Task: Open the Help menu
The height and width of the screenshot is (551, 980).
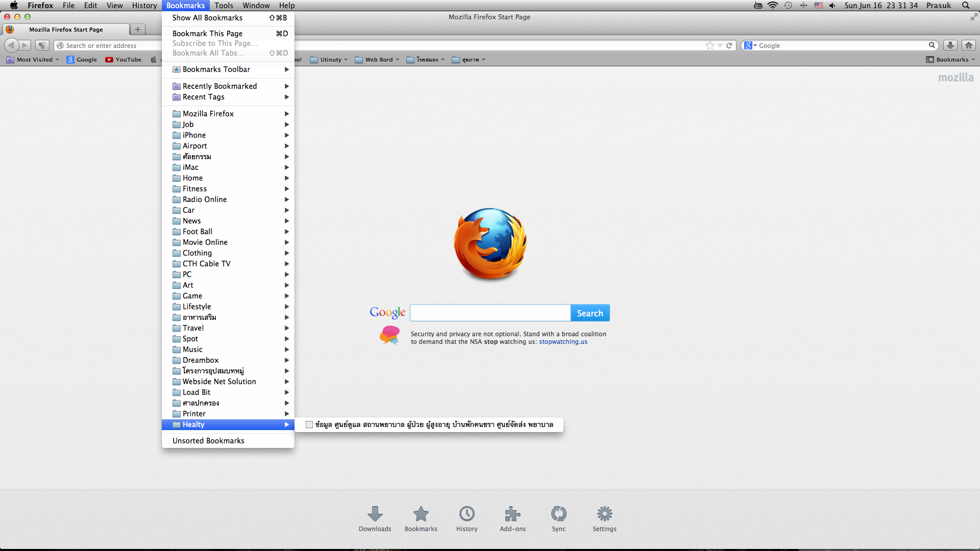Action: 287,5
